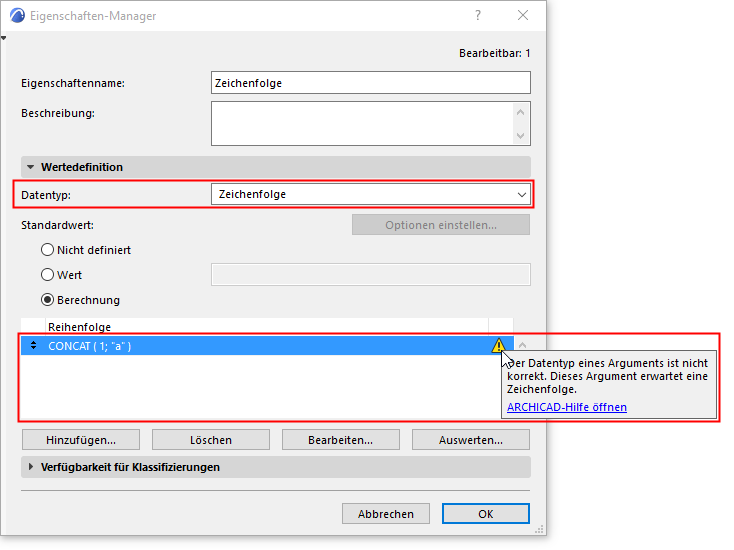This screenshot has width=734, height=550.
Task: Confirm with the OK button
Action: 486,514
